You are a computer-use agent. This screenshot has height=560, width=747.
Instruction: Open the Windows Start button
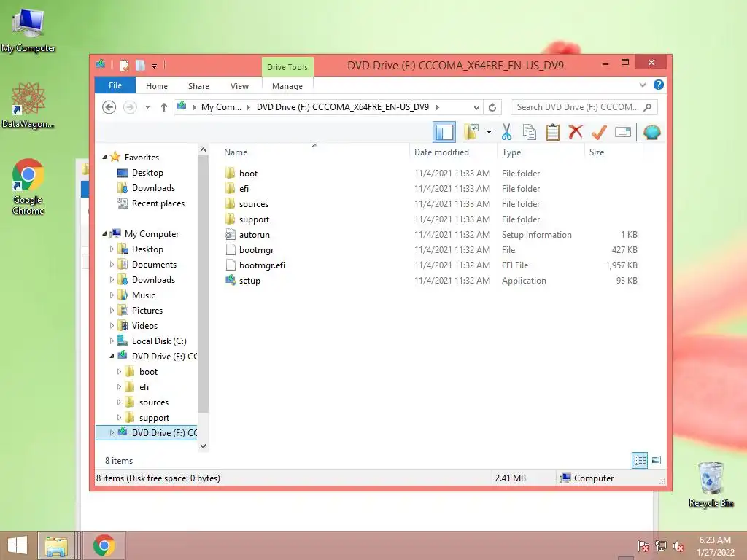point(18,545)
